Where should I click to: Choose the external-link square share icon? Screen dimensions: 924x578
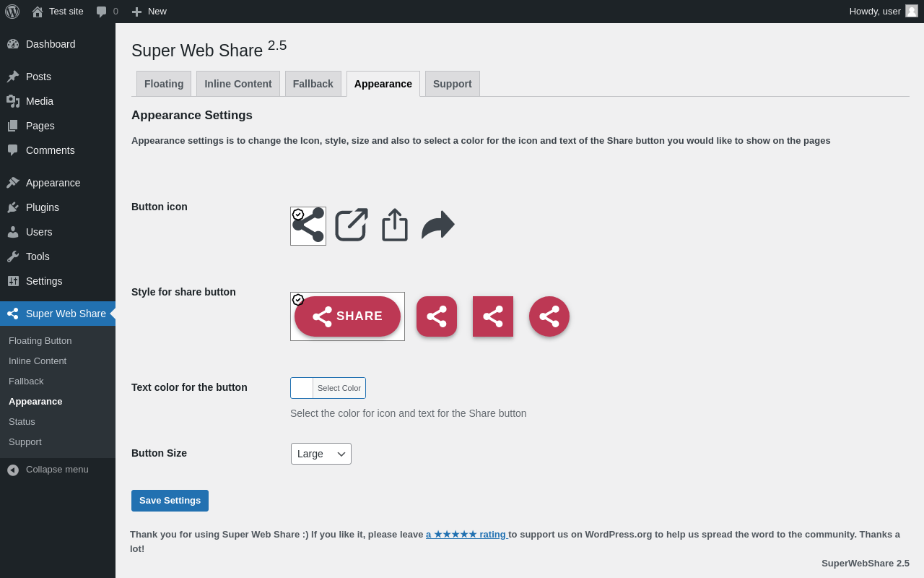click(x=352, y=225)
